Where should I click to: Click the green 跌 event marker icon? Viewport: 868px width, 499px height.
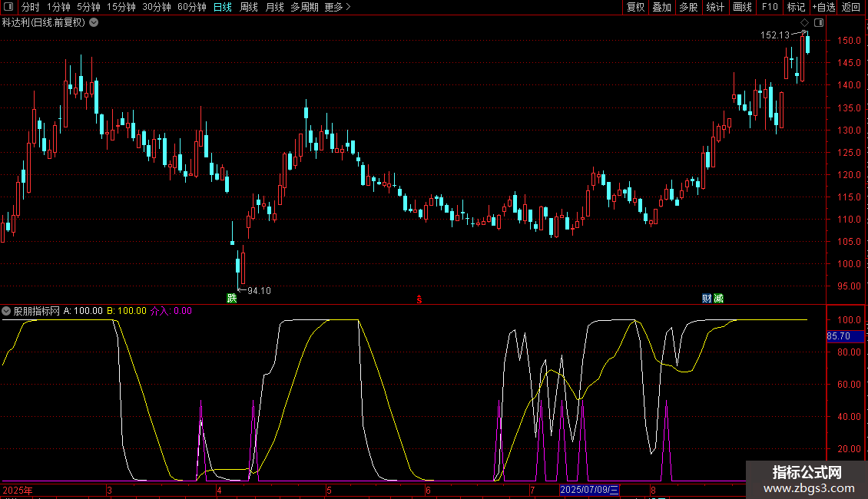pos(231,298)
